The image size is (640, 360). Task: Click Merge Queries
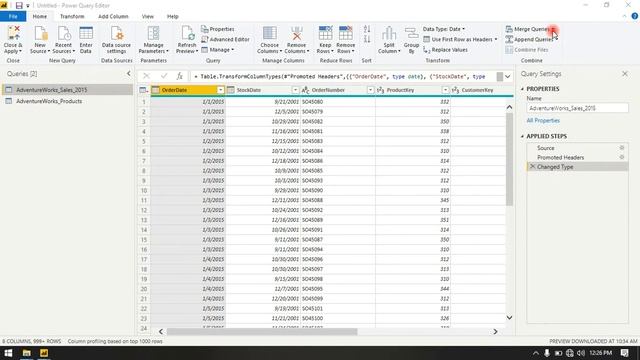528,29
